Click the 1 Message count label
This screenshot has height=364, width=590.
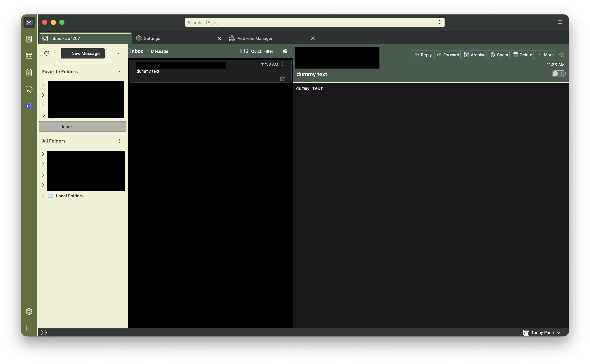[158, 51]
